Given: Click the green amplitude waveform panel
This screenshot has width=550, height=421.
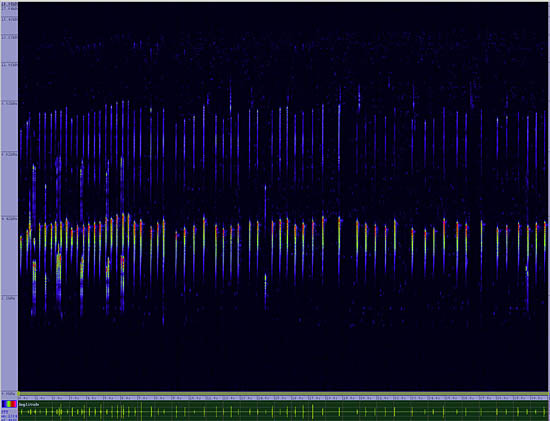Looking at the screenshot, I should (283, 411).
